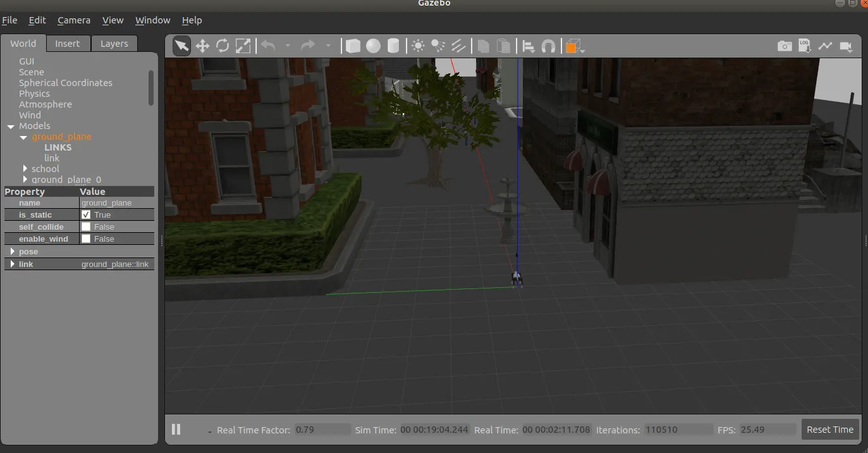Select the arrow selection mode tool
The width and height of the screenshot is (868, 453).
pyautogui.click(x=181, y=46)
